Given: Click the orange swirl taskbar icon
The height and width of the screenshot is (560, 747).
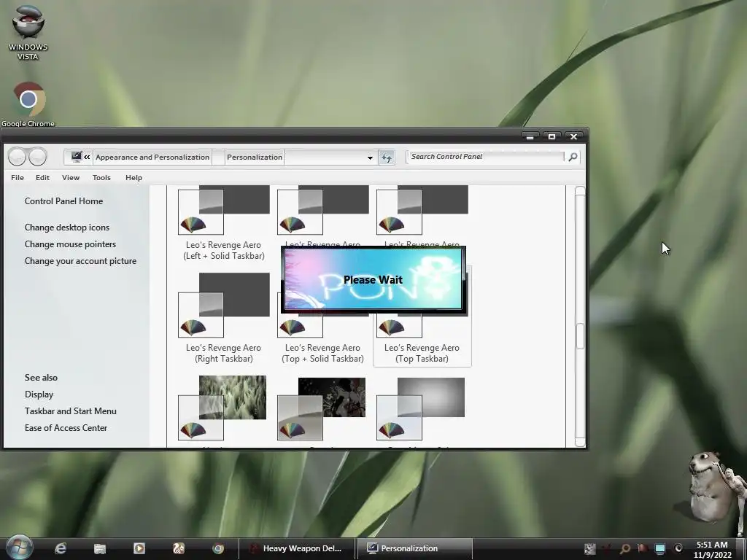Looking at the screenshot, I should click(179, 548).
